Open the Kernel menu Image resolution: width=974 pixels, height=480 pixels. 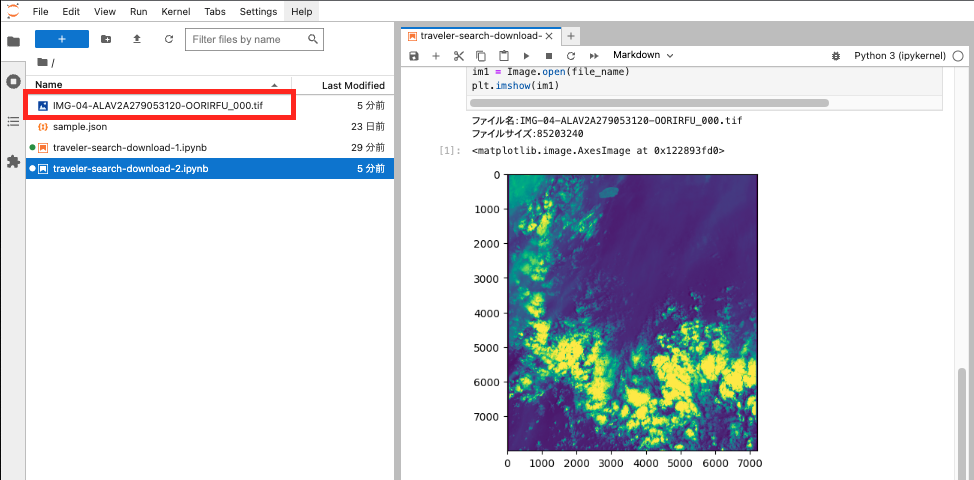[x=176, y=11]
